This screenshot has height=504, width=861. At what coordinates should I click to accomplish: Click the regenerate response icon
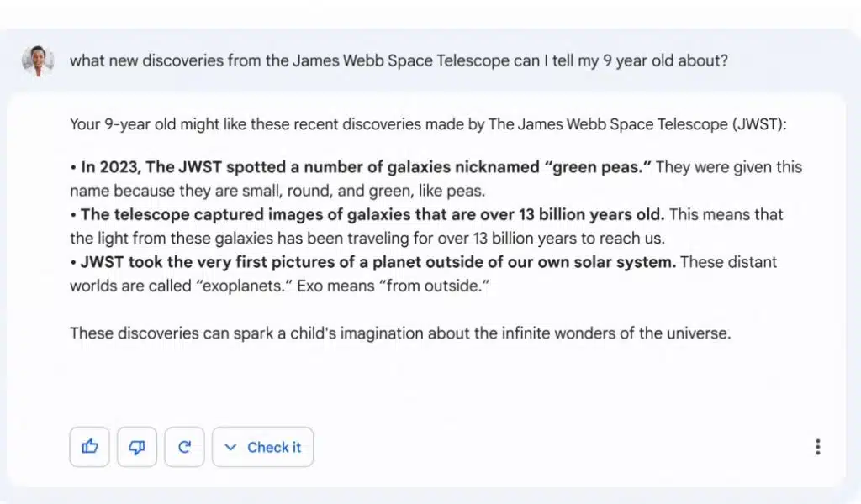tap(184, 447)
